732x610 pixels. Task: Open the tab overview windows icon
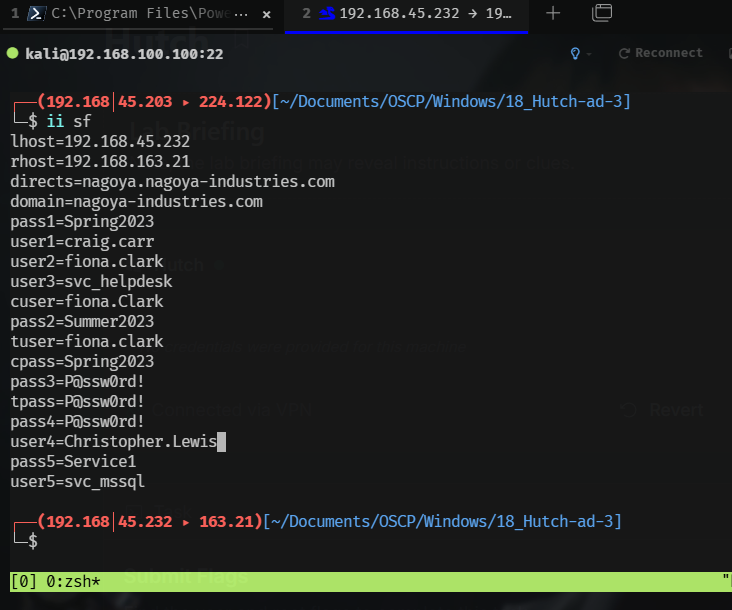pyautogui.click(x=602, y=13)
